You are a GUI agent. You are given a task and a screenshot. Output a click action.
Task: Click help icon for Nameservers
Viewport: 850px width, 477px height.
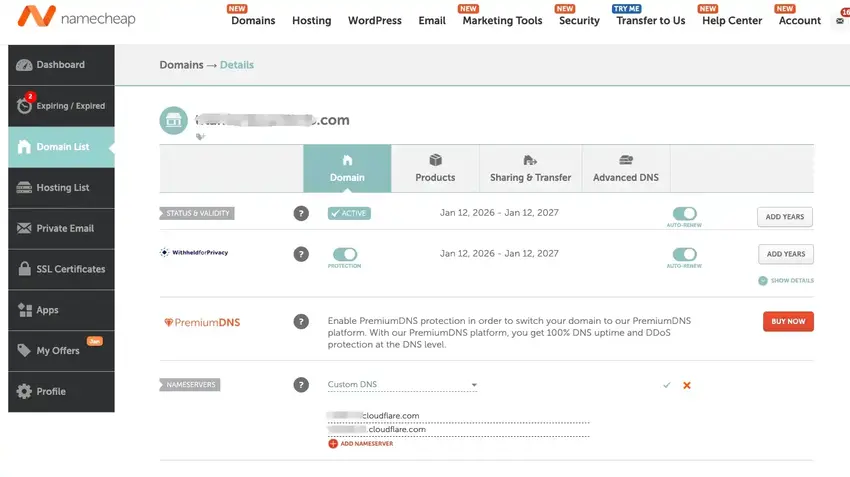(301, 385)
